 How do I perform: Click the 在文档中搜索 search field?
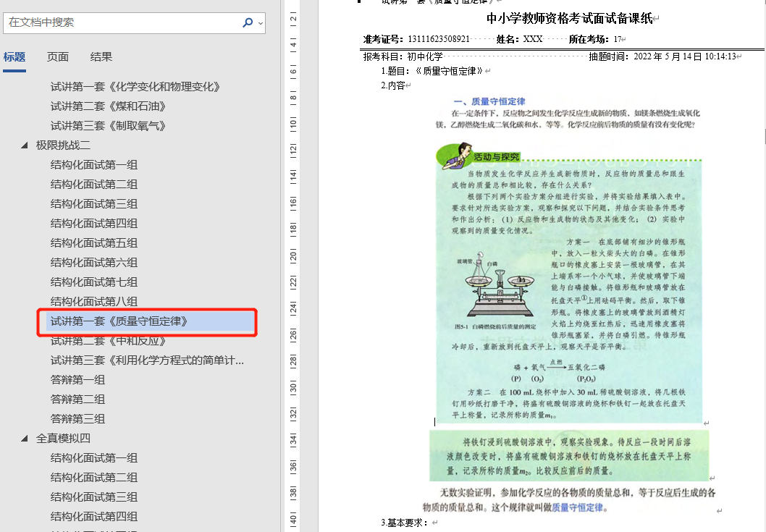click(x=123, y=22)
